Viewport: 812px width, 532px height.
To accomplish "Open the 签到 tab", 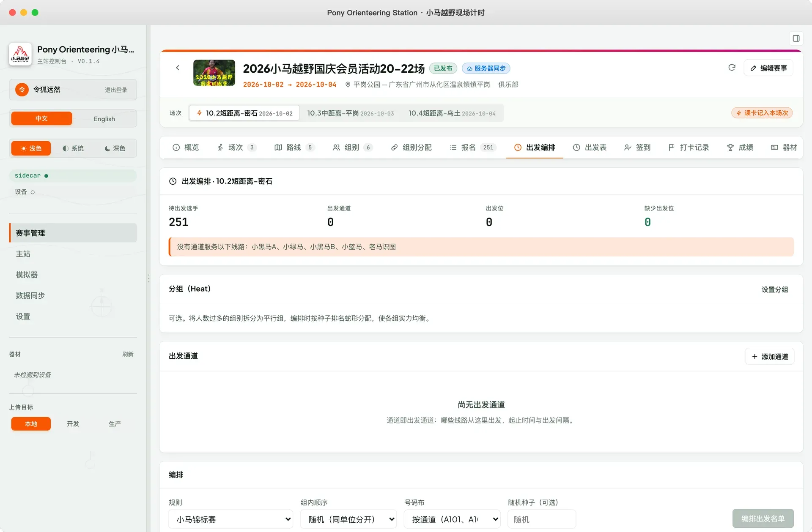I will click(637, 147).
